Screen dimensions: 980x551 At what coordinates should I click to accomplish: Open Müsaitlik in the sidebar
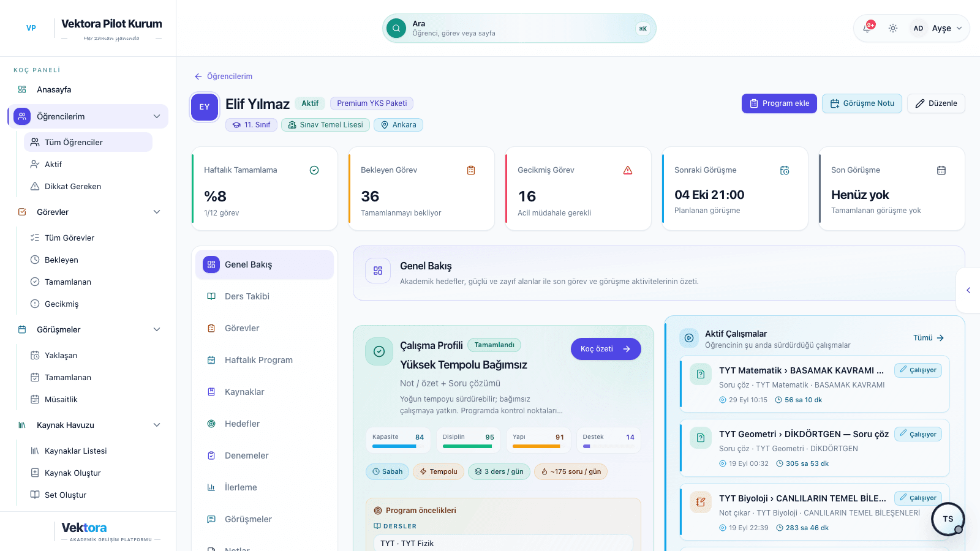(x=88, y=399)
